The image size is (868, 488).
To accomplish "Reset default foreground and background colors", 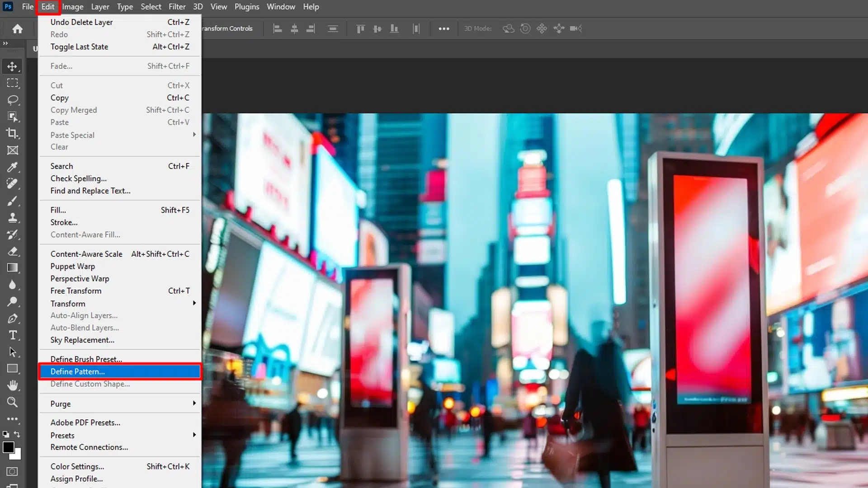I will [x=6, y=434].
